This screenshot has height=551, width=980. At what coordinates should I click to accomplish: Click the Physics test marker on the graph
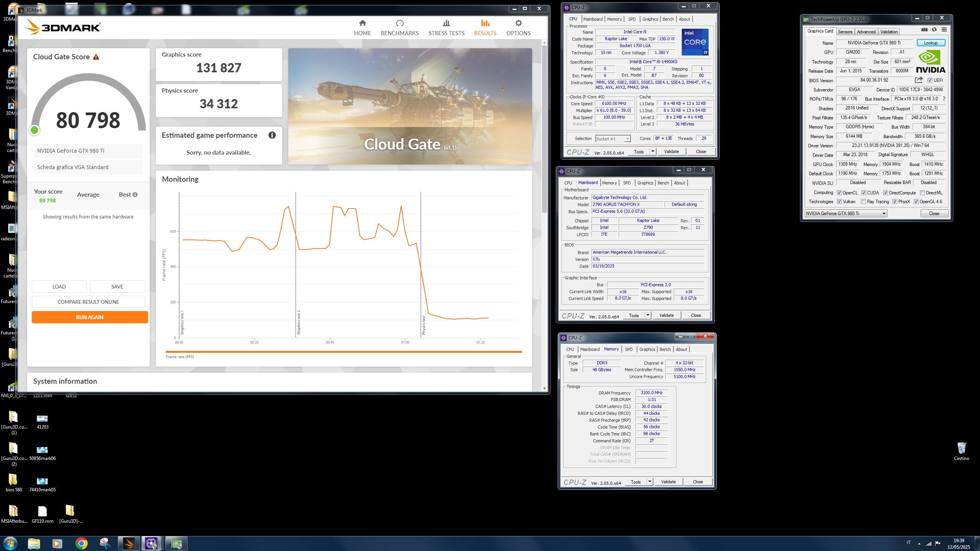click(424, 325)
